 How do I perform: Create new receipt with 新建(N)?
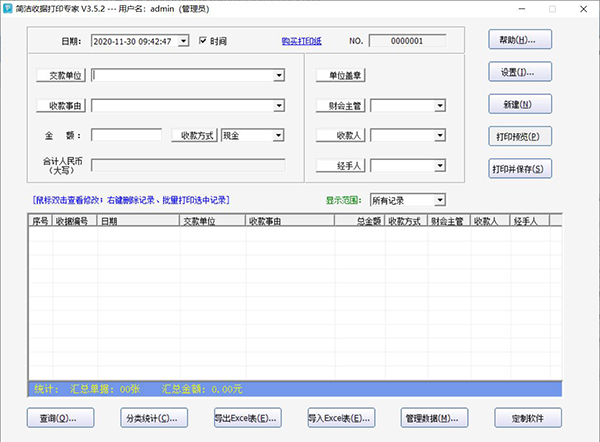click(x=520, y=104)
